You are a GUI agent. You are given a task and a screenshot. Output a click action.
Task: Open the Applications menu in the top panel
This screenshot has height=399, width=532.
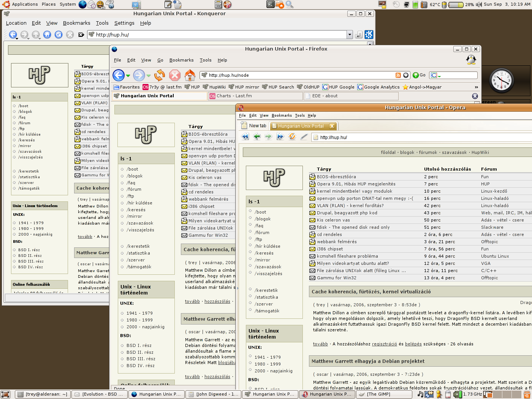(25, 4)
